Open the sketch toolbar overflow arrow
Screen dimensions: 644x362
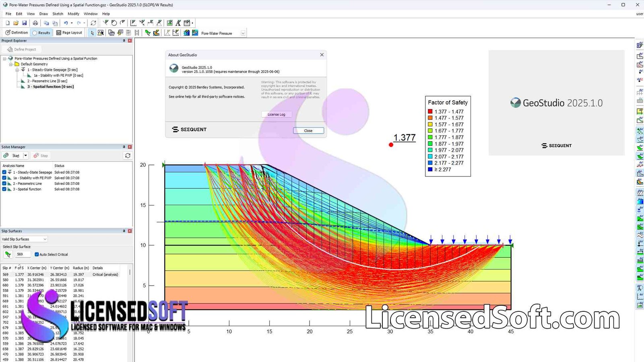(x=192, y=23)
